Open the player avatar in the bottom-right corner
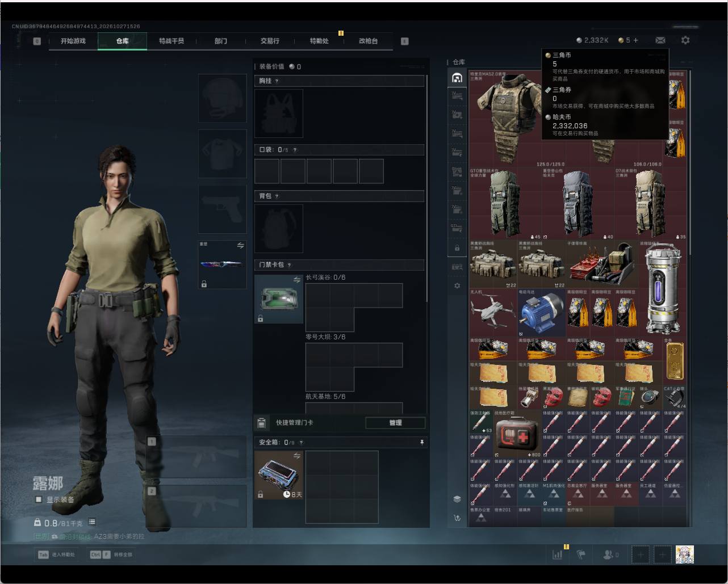 [685, 554]
